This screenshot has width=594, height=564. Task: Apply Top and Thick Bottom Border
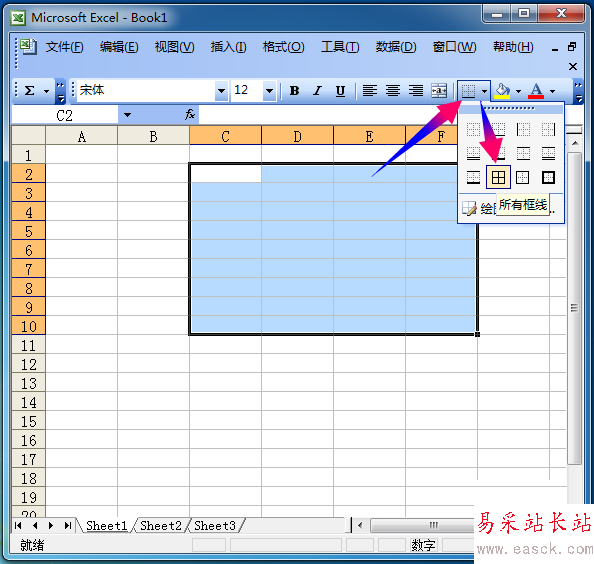473,177
